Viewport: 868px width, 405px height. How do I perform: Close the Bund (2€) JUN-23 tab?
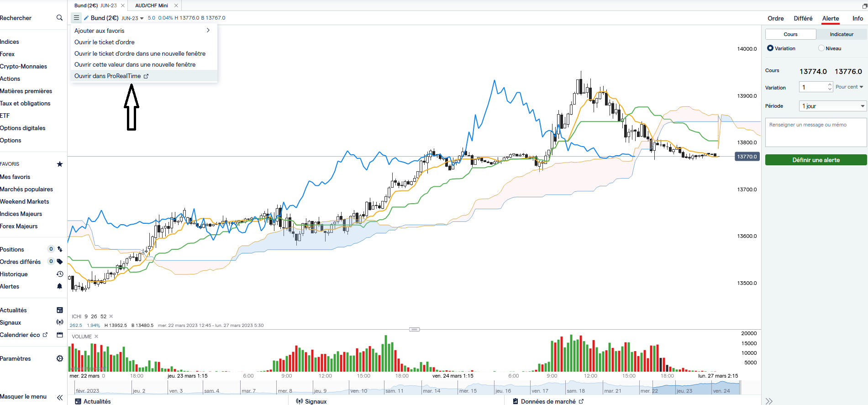[123, 5]
